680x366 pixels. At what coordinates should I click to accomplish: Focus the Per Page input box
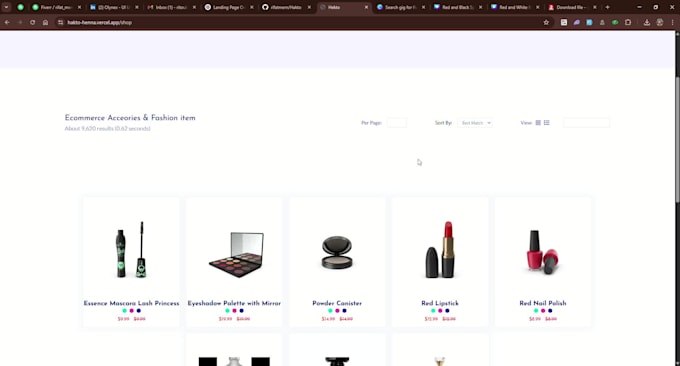(397, 123)
